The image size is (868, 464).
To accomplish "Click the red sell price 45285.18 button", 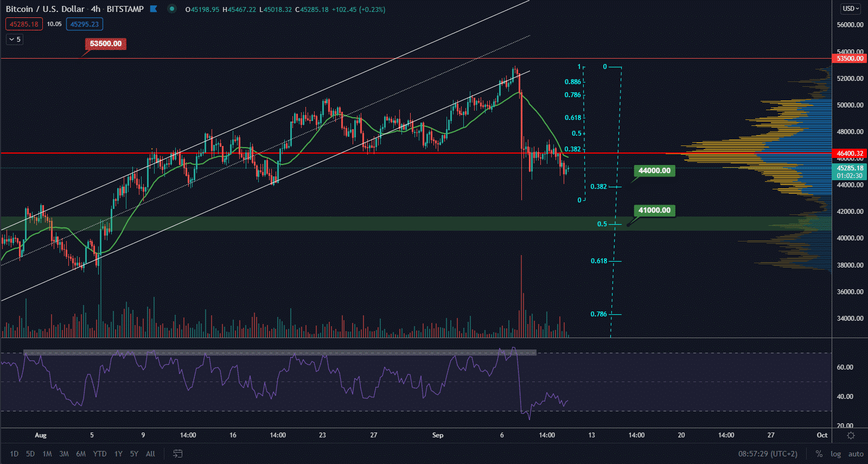I will coord(24,24).
